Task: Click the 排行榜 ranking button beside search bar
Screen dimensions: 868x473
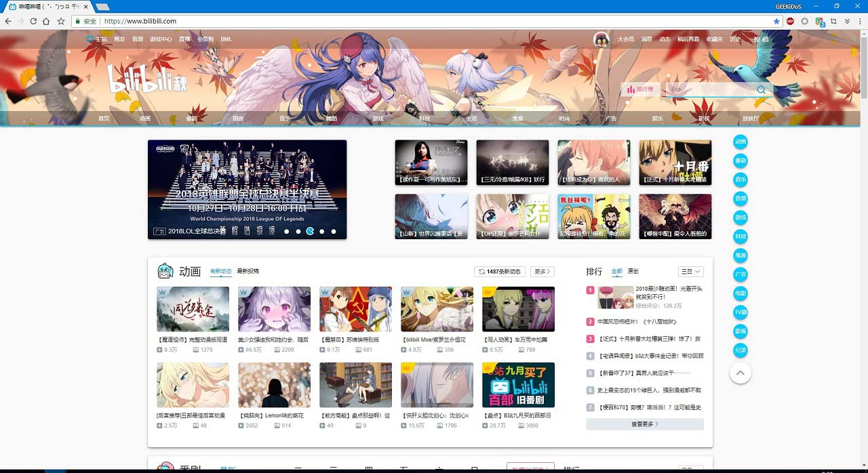Action: (x=640, y=89)
